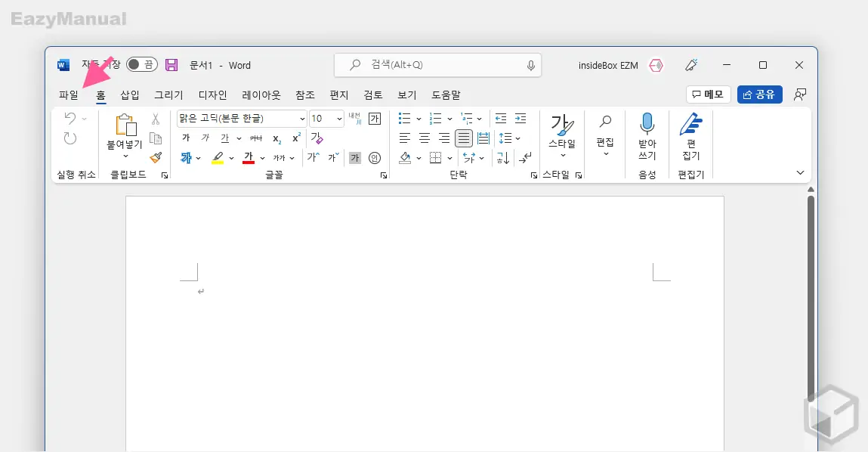Click the Copy pages icon
Viewport: 868px width, 452px height.
point(156,138)
